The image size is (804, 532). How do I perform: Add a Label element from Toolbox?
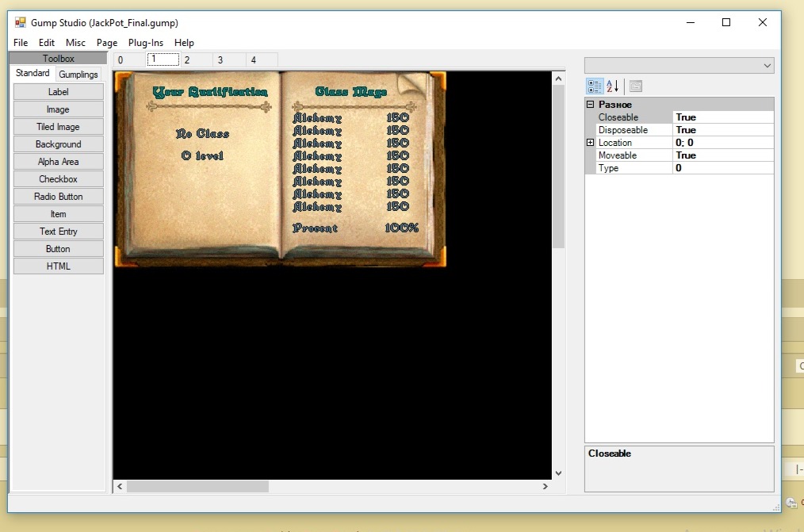click(x=58, y=92)
